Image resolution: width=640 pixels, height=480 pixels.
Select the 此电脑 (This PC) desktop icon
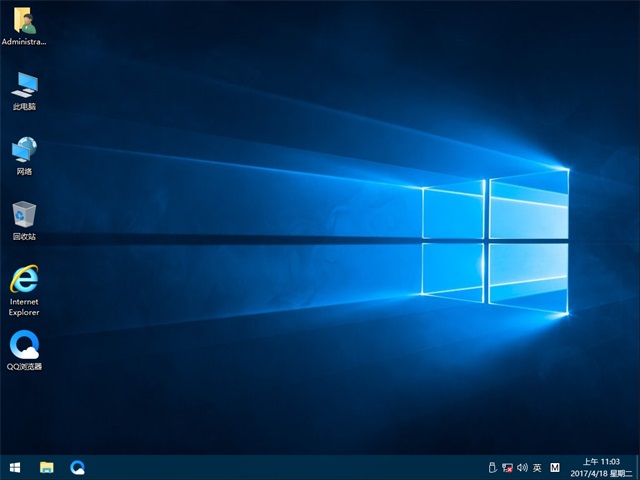click(x=25, y=84)
